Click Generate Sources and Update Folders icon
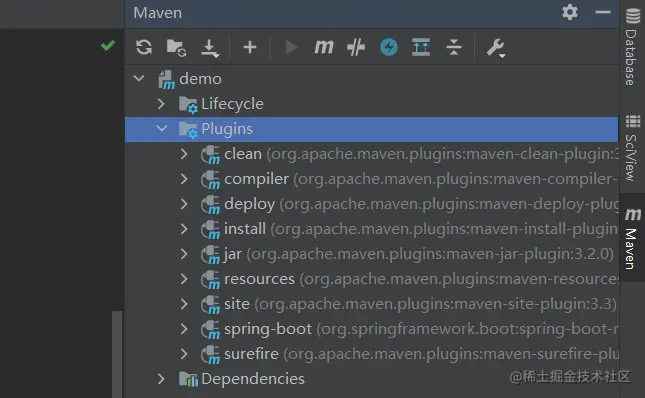This screenshot has width=645, height=398. point(176,48)
